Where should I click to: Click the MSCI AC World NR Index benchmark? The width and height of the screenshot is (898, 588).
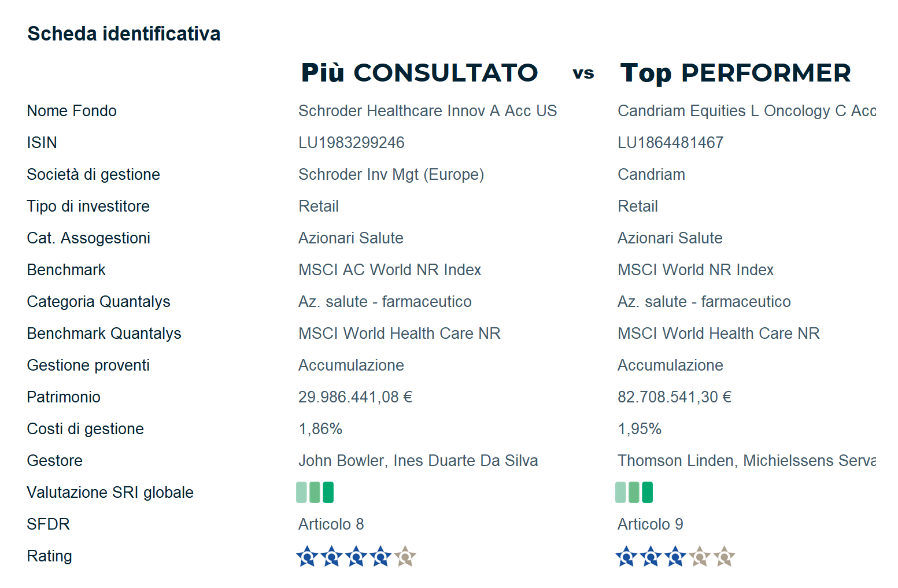389,270
